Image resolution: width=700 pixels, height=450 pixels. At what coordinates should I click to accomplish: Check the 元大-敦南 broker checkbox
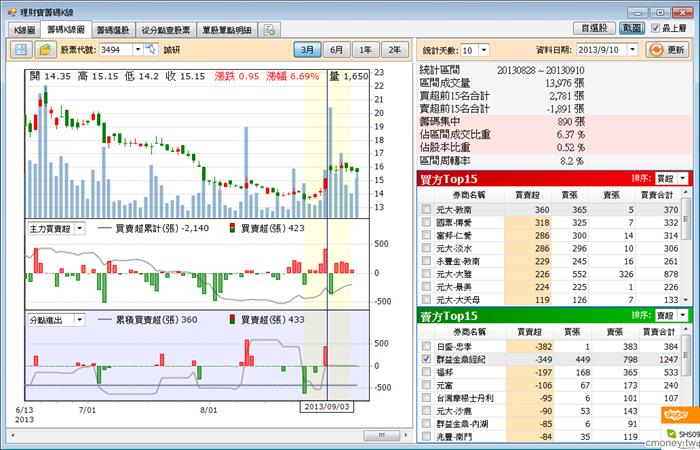(x=426, y=209)
